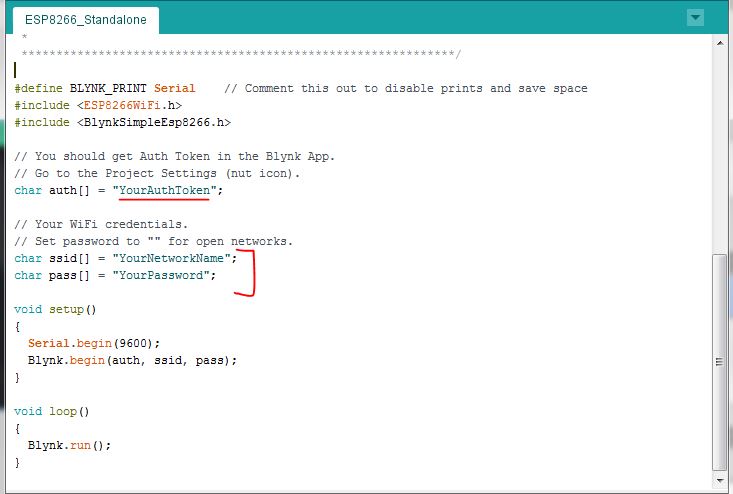
Task: Click the scrollbar down arrow
Action: coord(718,482)
